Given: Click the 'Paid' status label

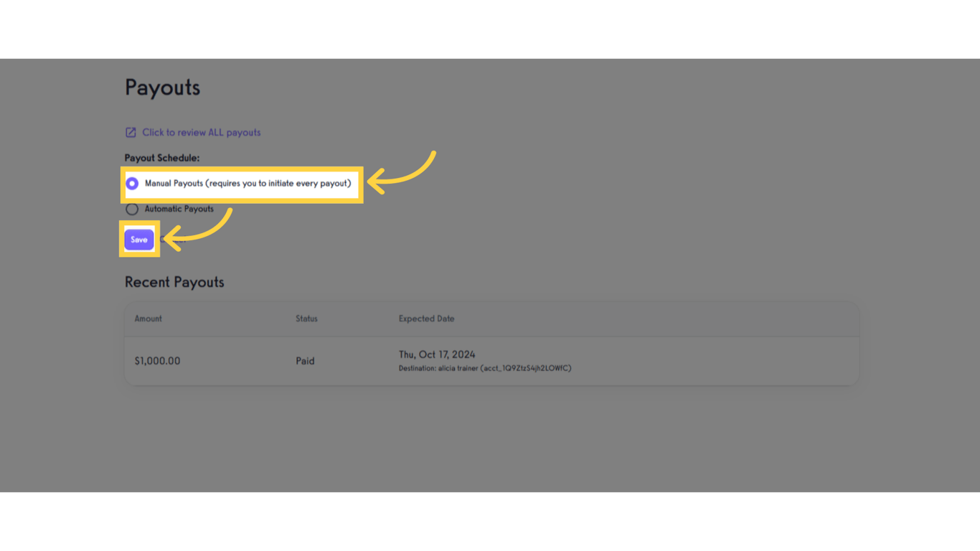Looking at the screenshot, I should tap(305, 361).
